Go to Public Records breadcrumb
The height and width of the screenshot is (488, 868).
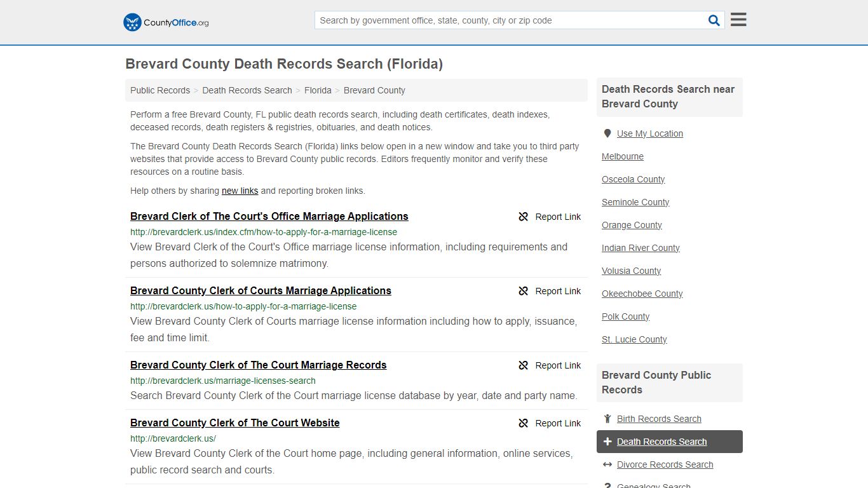[160, 90]
